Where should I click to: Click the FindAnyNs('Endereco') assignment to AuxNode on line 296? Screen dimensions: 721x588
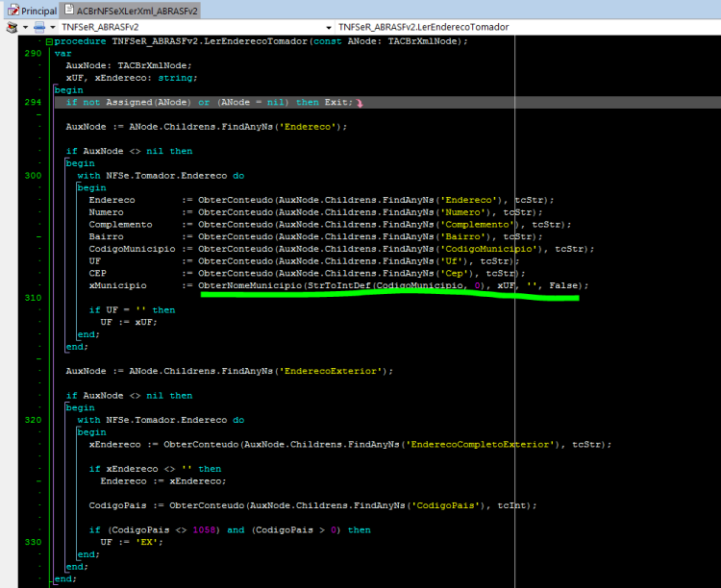[x=207, y=127]
